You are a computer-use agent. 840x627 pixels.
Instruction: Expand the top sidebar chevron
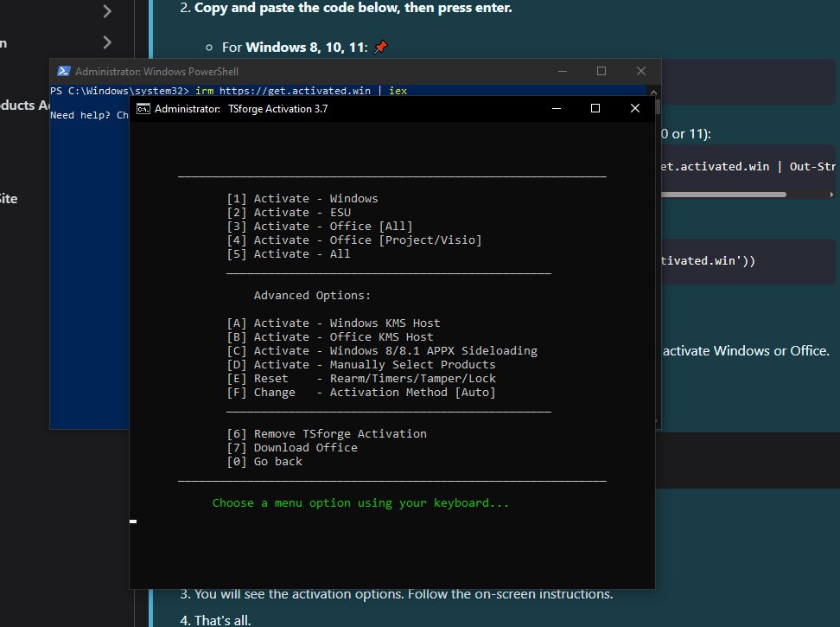click(x=107, y=10)
